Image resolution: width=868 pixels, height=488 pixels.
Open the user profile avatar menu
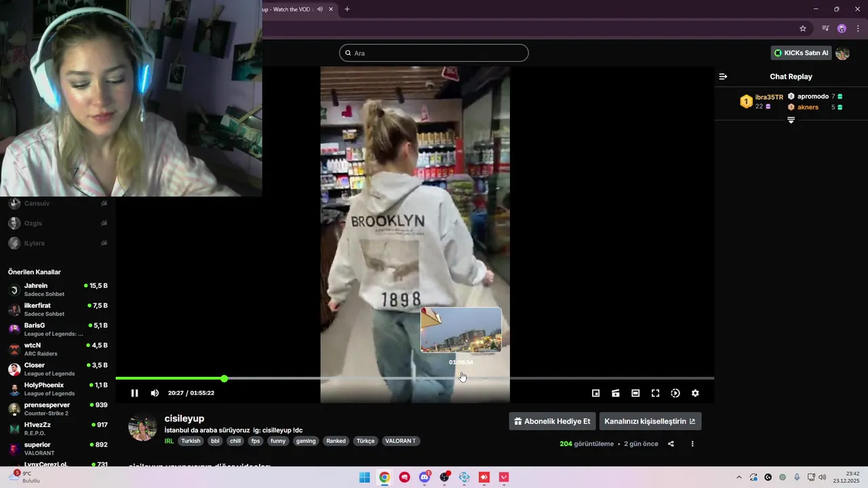[842, 53]
